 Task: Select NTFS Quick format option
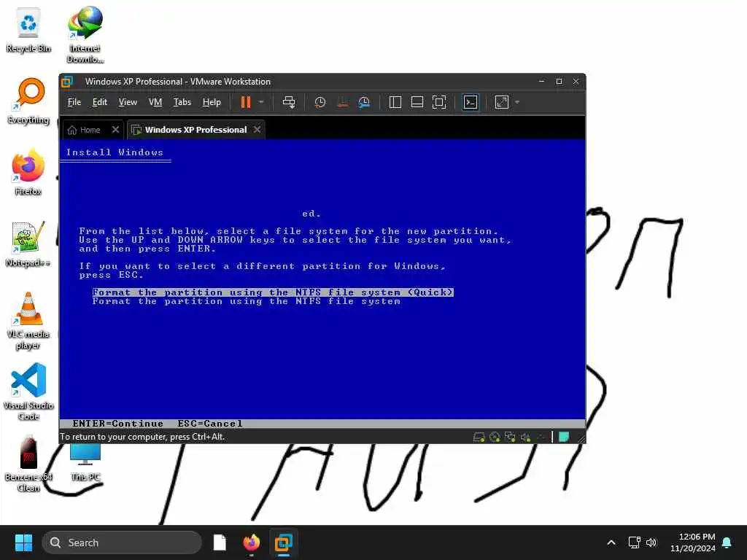point(273,292)
